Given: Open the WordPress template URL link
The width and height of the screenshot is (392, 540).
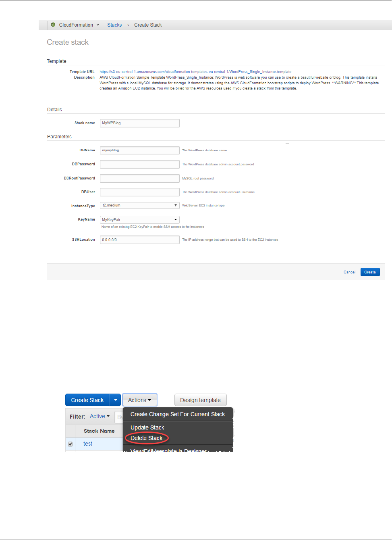Looking at the screenshot, I should click(x=195, y=72).
